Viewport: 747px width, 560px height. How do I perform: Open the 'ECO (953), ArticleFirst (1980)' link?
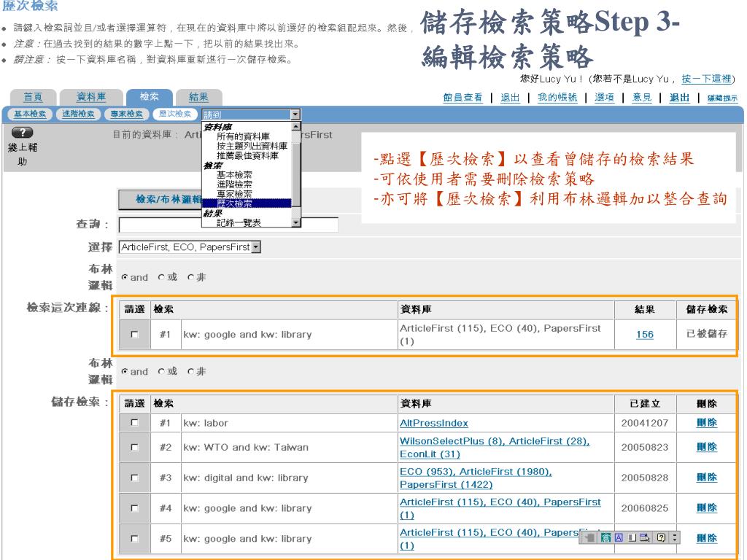click(x=476, y=472)
